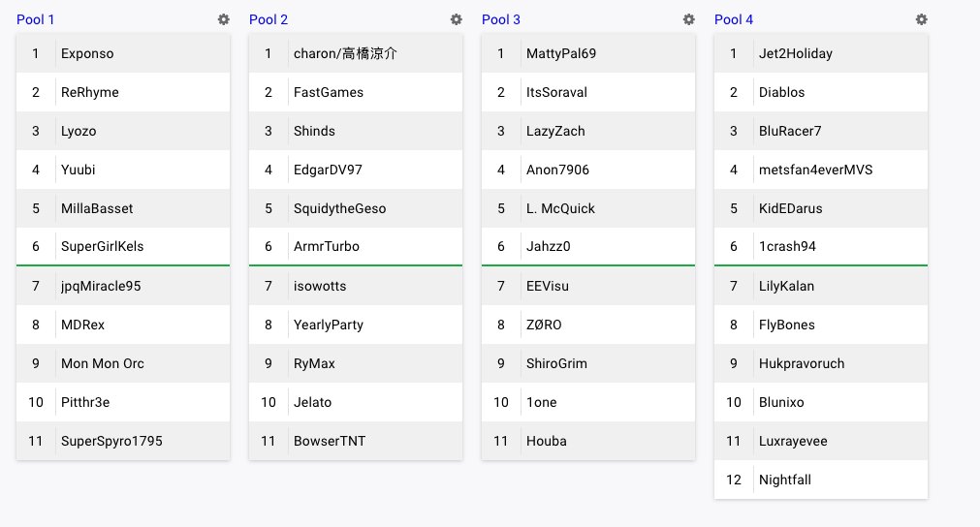Click Mon Mon Orc row

pyautogui.click(x=123, y=363)
